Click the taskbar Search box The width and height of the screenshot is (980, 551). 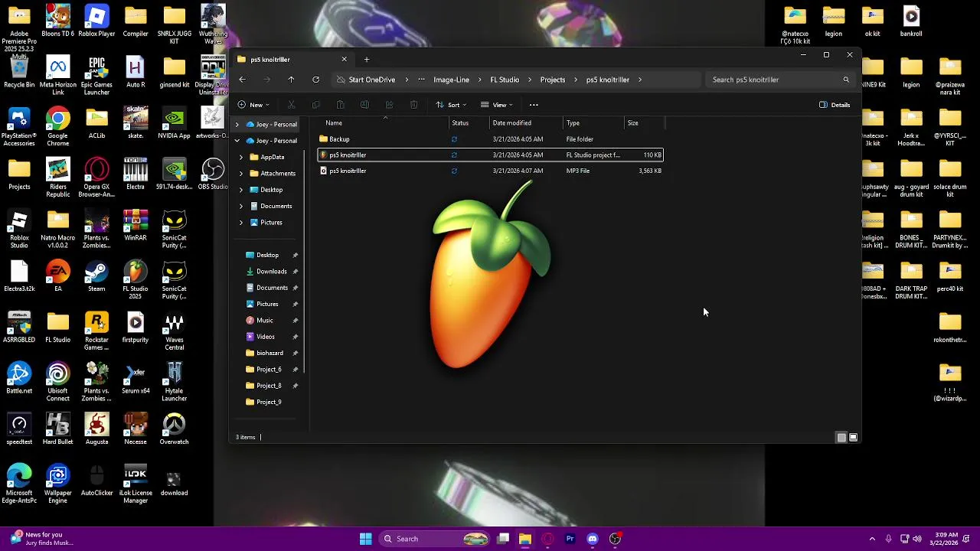[433, 539]
